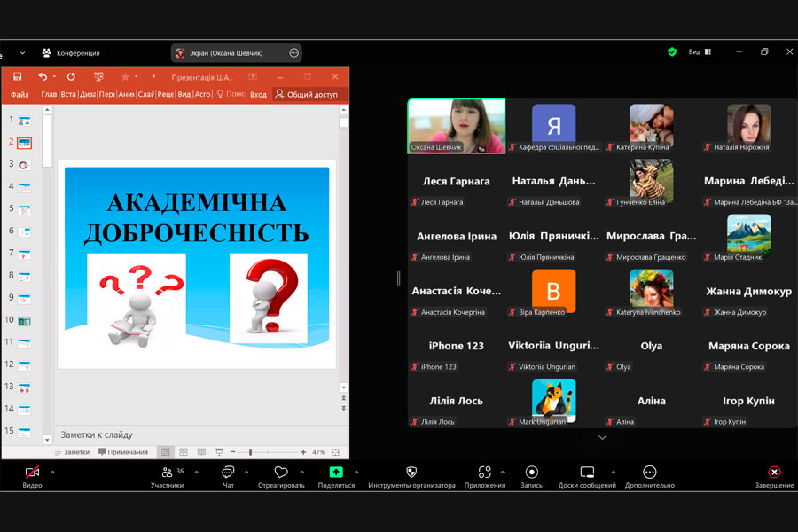This screenshot has height=532, width=798.
Task: Zoom in with the plus button
Action: click(303, 452)
